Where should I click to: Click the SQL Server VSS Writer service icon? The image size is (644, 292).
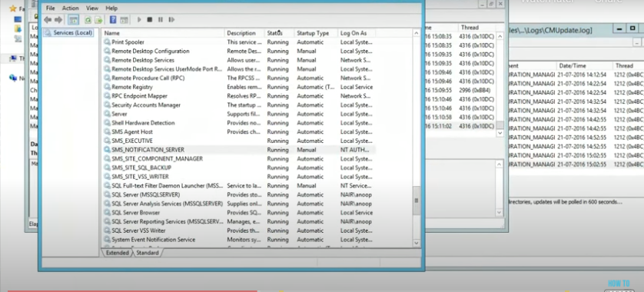[x=107, y=231]
